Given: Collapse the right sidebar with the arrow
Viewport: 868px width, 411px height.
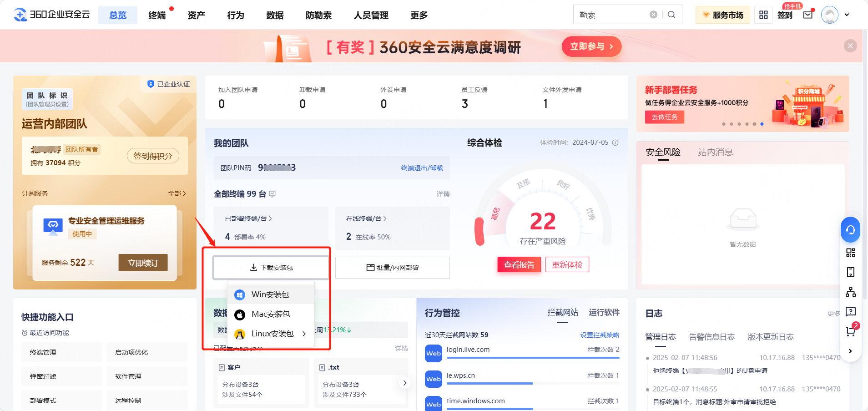Looking at the screenshot, I should pos(850,351).
